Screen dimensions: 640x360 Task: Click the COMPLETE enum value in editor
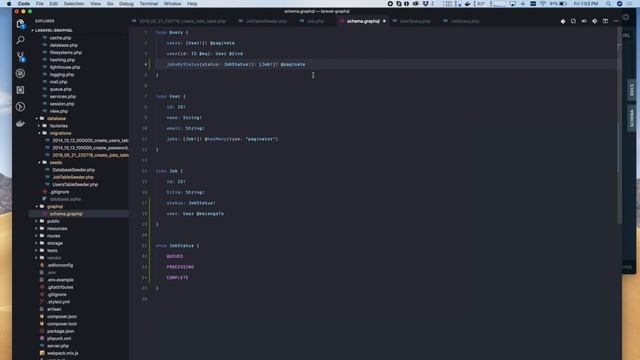pyautogui.click(x=177, y=278)
